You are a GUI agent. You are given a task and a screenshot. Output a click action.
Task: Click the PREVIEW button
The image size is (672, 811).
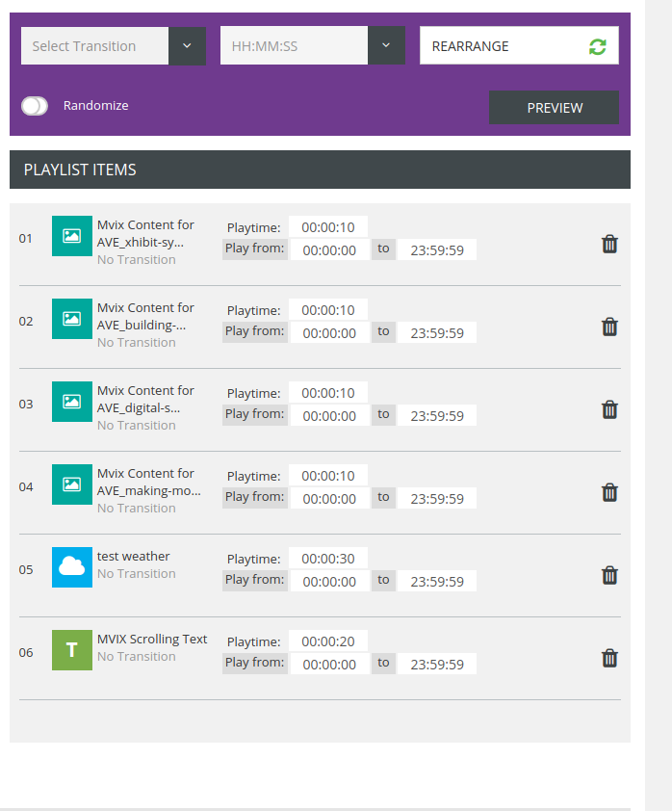coord(554,108)
